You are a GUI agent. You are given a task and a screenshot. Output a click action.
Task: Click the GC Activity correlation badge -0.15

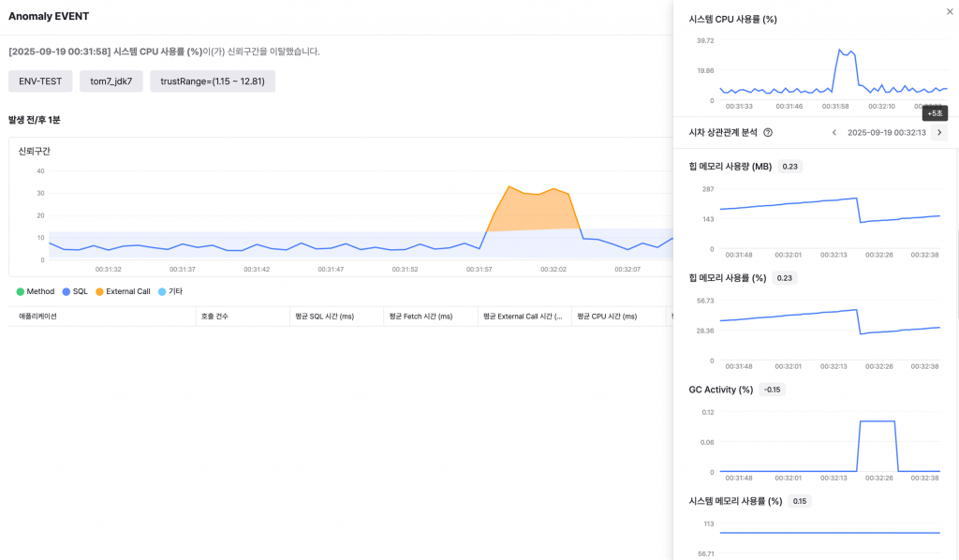(x=773, y=390)
